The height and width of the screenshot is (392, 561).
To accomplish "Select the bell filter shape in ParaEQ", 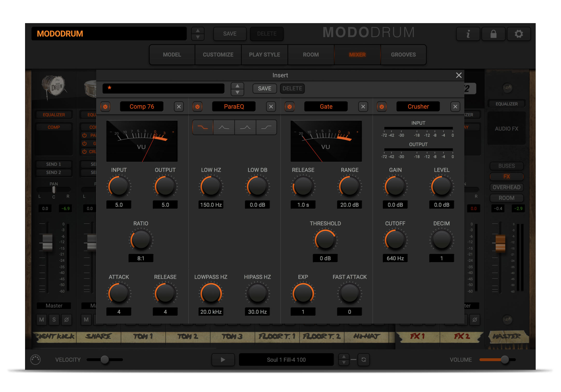I will 224,127.
